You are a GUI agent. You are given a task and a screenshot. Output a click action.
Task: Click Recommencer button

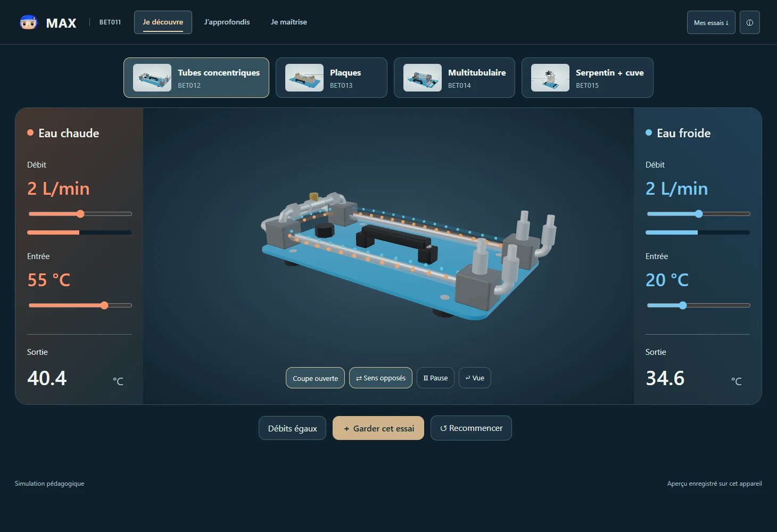point(471,428)
